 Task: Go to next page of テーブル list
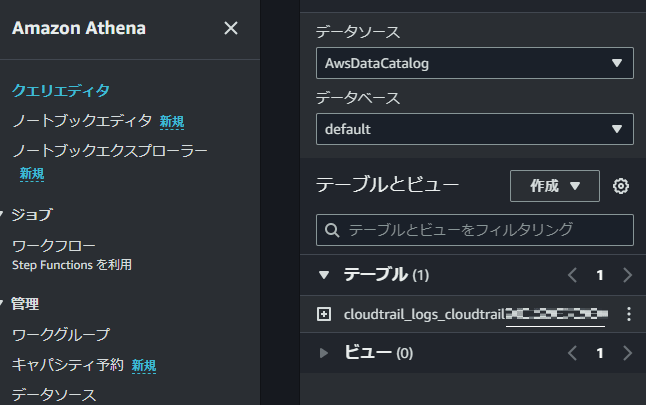click(627, 275)
